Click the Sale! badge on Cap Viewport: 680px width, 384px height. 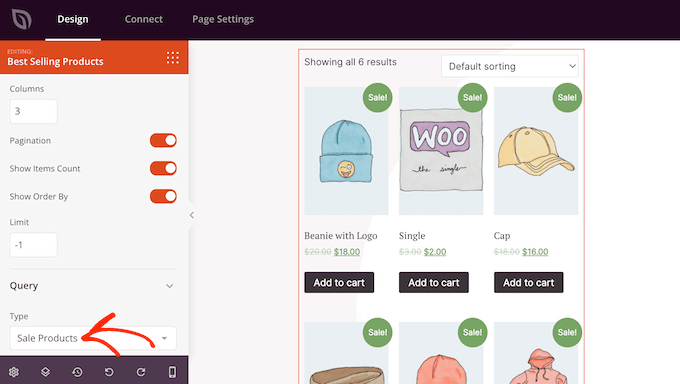[567, 98]
